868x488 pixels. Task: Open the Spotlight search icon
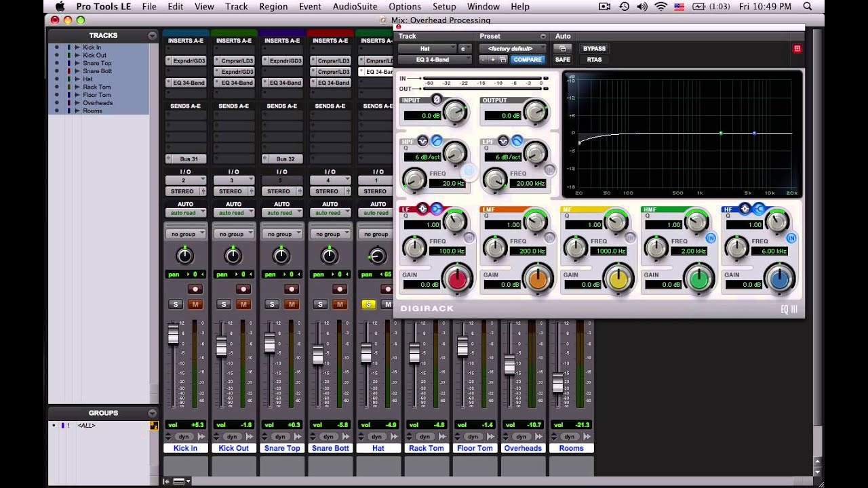tap(808, 7)
